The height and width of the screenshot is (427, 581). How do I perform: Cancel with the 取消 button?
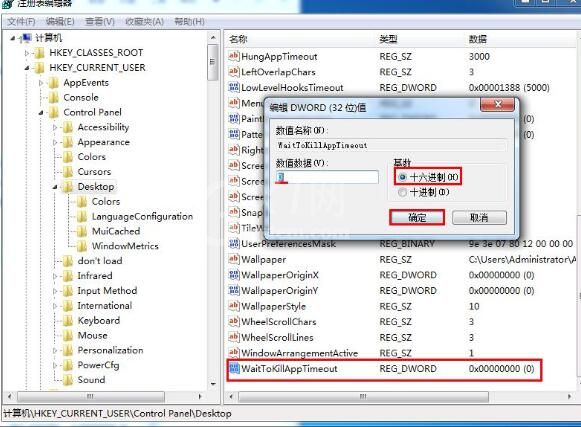479,218
